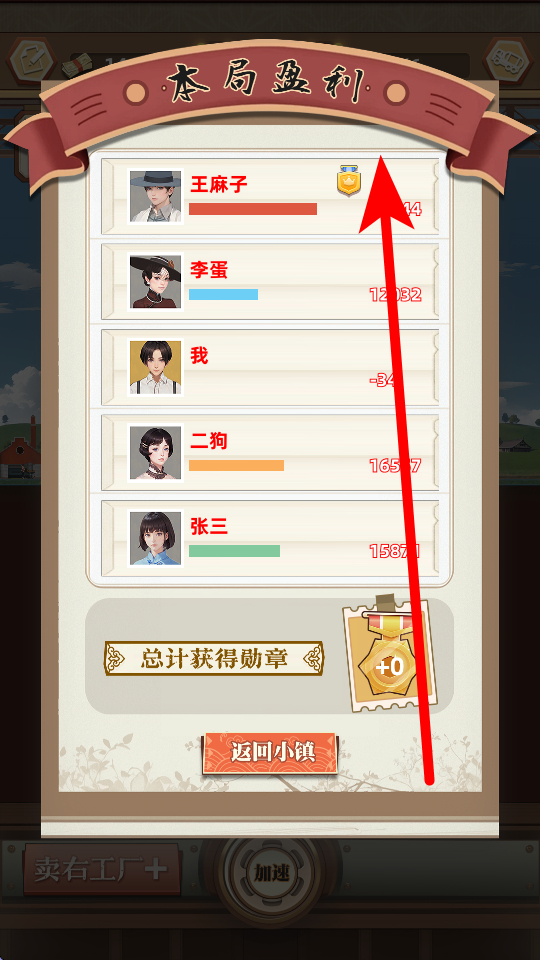Screen dimensions: 540x960
Task: Open the top-right truck hexagon icon
Action: point(509,59)
